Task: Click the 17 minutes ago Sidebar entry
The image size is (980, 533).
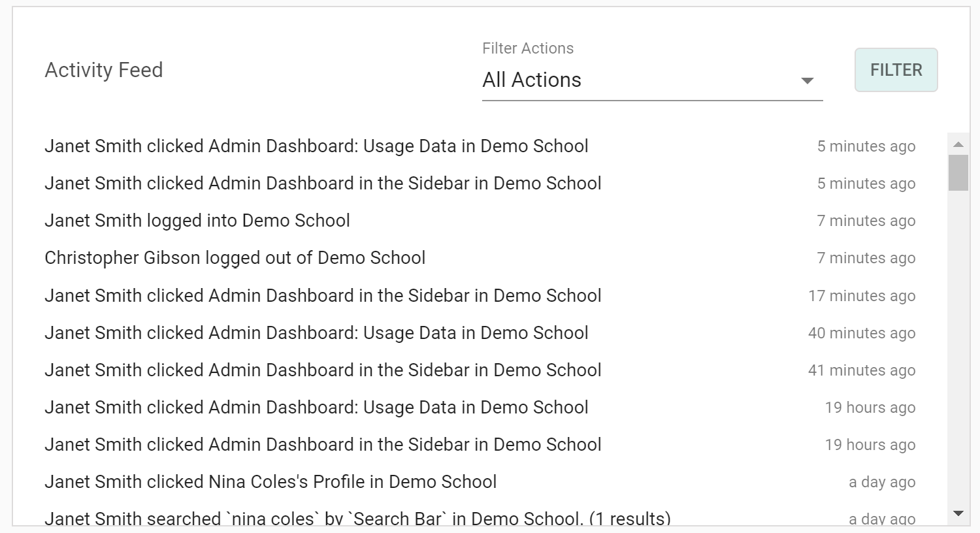Action: 323,296
